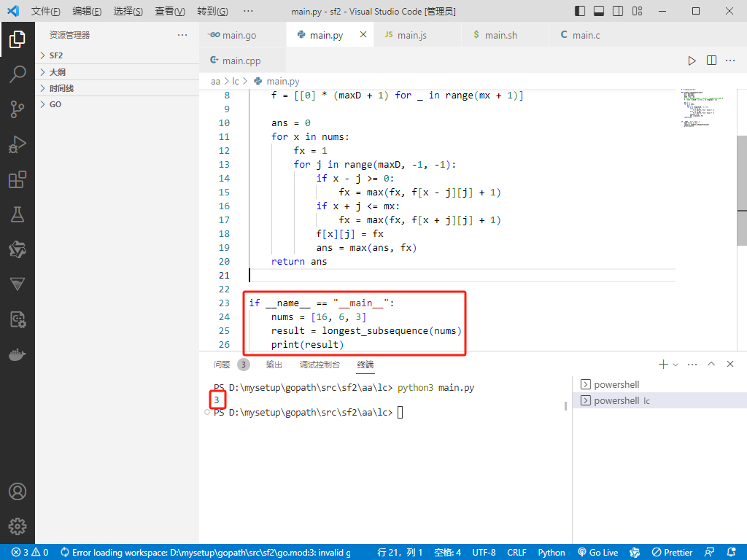Open the Explorer view in activity bar
Screen dimensions: 747x560
click(x=18, y=39)
